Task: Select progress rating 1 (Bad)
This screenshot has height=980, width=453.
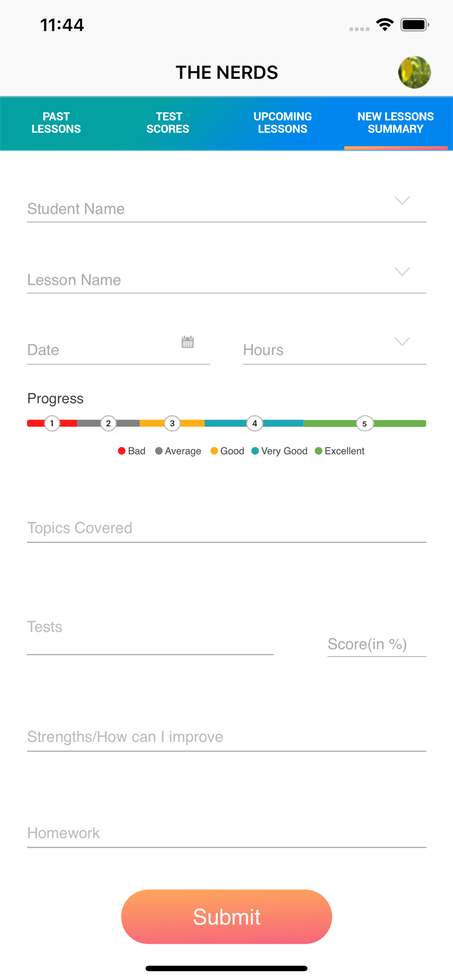Action: pyautogui.click(x=52, y=423)
